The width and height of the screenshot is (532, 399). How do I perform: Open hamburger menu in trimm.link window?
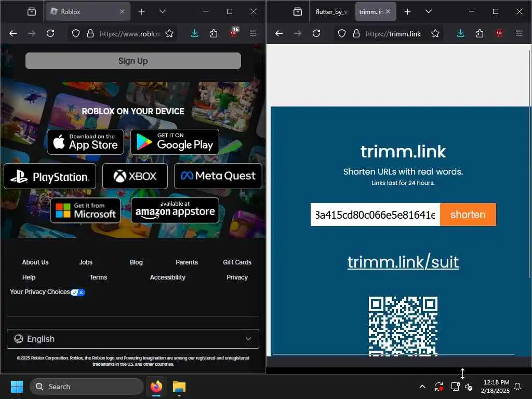tap(519, 33)
